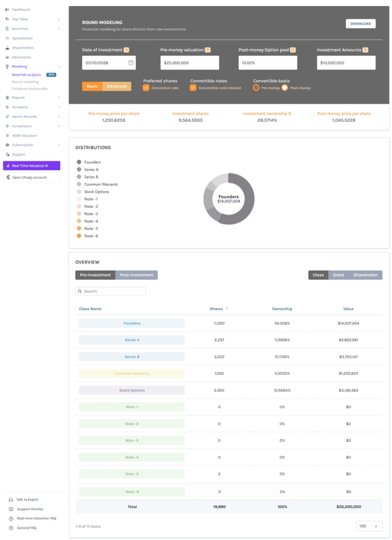Select Post-money convertible basis radio
The width and height of the screenshot is (392, 540).
pyautogui.click(x=284, y=88)
